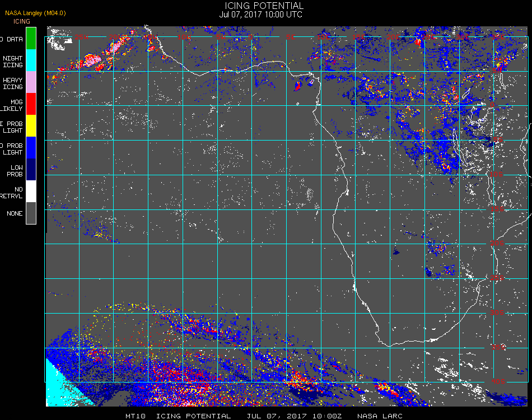Screen dimensions: 532x420
Task: Click the '40S' latitude label
Action: (498, 382)
